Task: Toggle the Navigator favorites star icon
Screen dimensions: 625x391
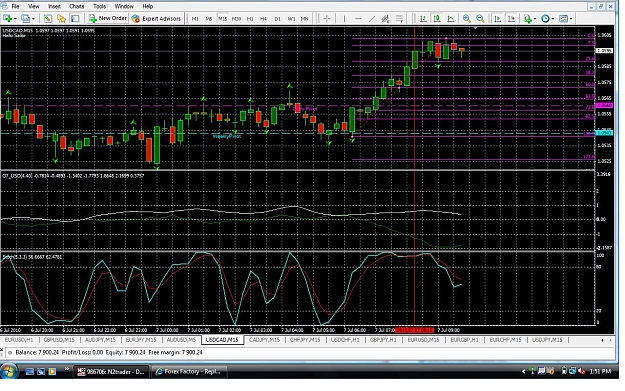Action: [x=61, y=18]
